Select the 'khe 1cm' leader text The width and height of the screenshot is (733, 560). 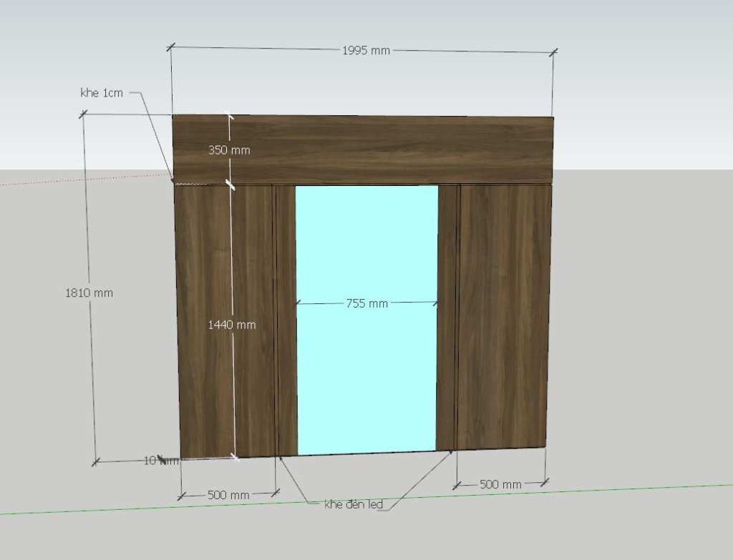click(x=102, y=93)
